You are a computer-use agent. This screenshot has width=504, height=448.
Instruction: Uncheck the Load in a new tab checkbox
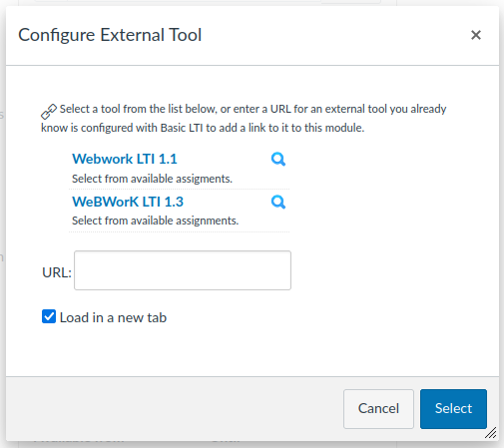pyautogui.click(x=49, y=316)
